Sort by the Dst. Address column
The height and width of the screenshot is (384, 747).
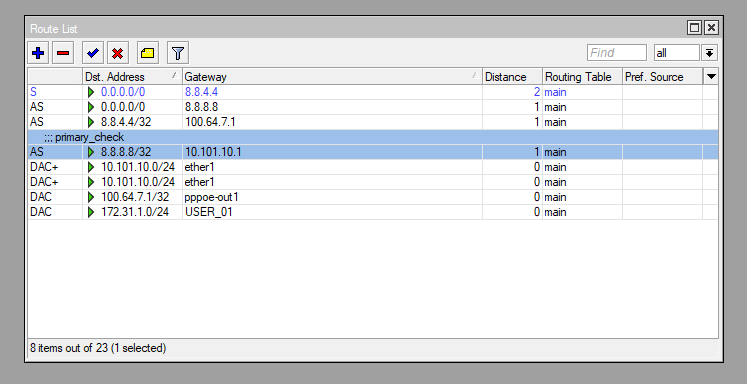pyautogui.click(x=132, y=77)
